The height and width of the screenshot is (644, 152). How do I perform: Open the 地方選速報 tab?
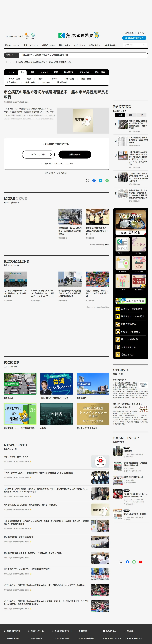point(69,72)
